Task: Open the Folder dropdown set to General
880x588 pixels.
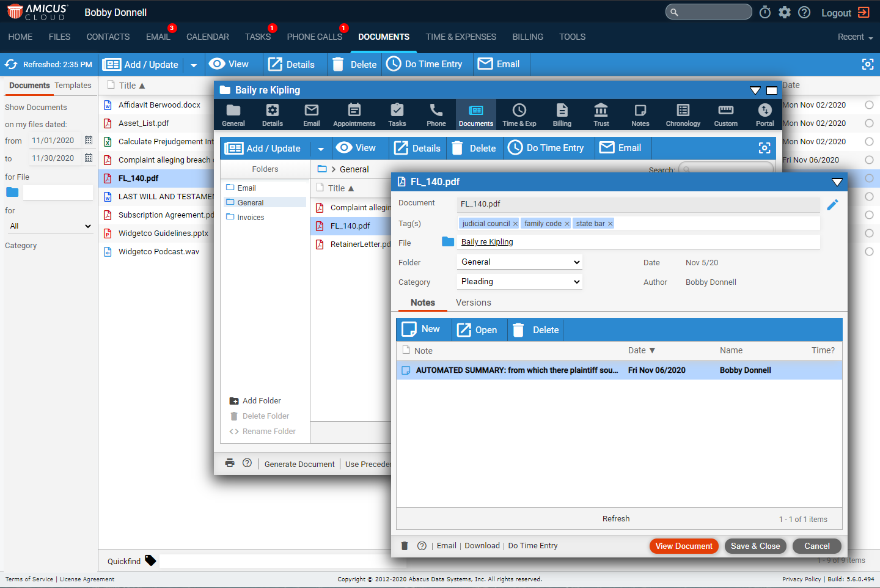Action: [x=519, y=262]
